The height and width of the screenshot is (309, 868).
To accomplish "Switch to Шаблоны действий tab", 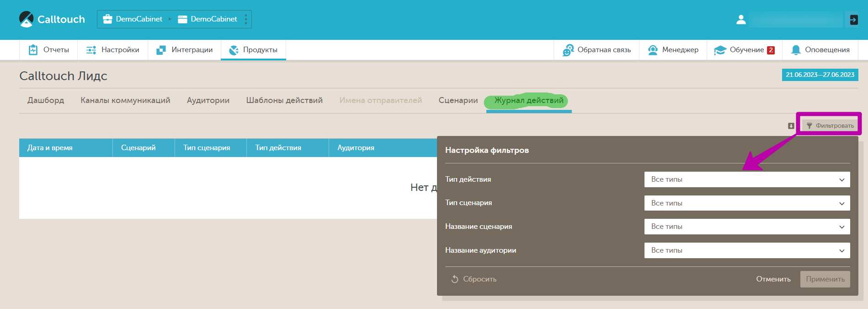I will pyautogui.click(x=284, y=100).
